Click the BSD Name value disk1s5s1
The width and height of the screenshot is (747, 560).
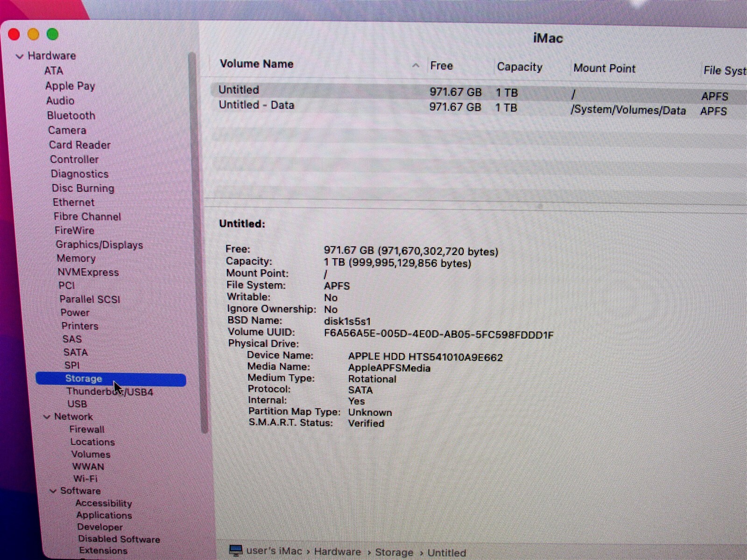(x=347, y=322)
